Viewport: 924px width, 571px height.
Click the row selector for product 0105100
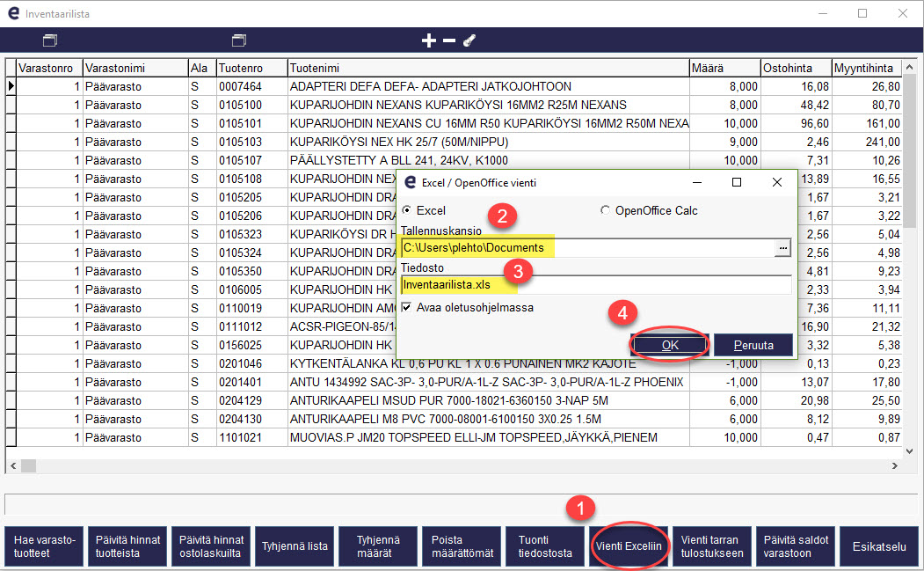[x=11, y=105]
